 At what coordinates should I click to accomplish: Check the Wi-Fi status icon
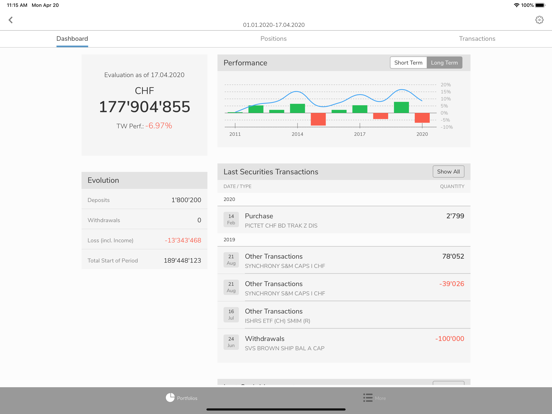point(516,5)
